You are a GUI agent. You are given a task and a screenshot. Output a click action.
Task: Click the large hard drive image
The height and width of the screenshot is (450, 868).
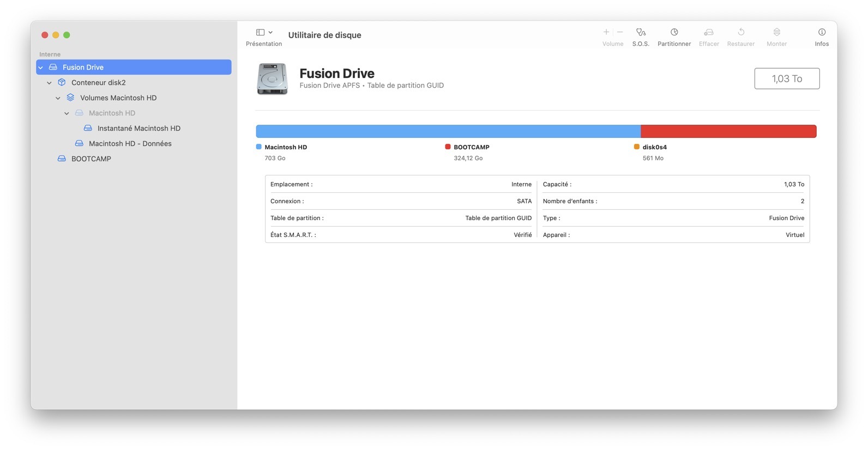(x=272, y=79)
